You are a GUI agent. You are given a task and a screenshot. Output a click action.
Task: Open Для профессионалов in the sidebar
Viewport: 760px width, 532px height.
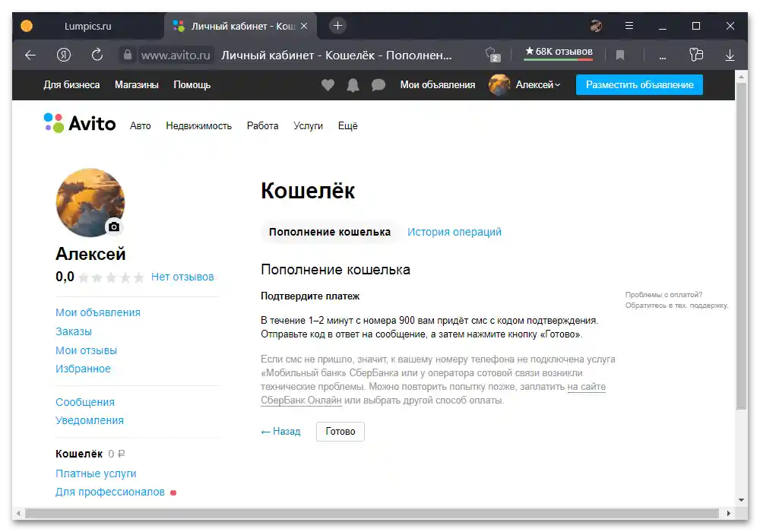110,492
